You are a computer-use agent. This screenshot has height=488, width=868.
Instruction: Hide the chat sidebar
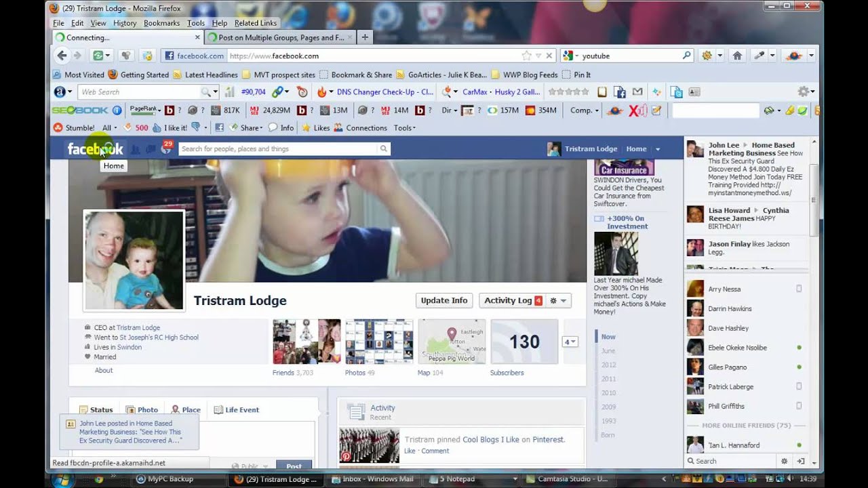pyautogui.click(x=801, y=461)
